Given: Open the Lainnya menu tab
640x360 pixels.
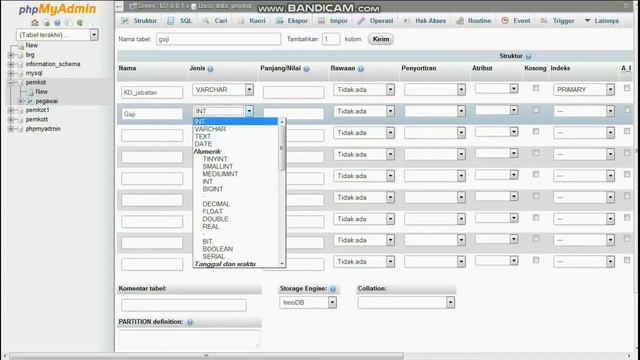Looking at the screenshot, I should (601, 21).
